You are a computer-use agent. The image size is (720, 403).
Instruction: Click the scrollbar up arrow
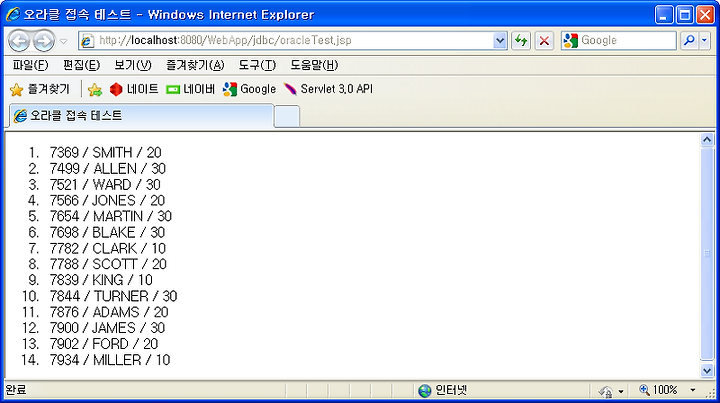[x=707, y=140]
